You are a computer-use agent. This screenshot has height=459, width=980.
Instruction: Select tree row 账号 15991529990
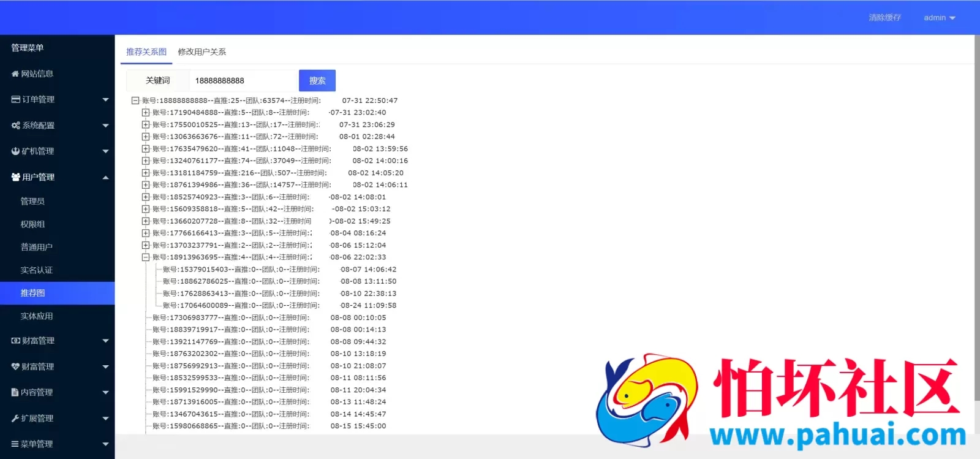pos(269,390)
